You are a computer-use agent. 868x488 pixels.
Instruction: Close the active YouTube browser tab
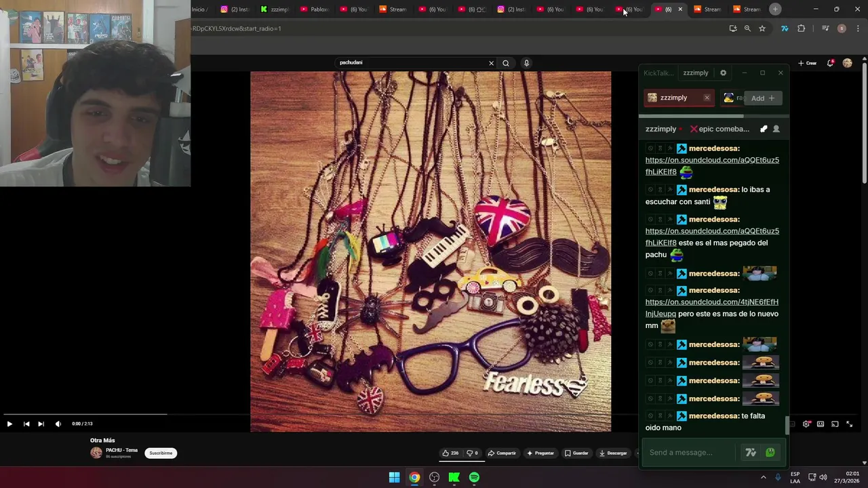(x=680, y=9)
